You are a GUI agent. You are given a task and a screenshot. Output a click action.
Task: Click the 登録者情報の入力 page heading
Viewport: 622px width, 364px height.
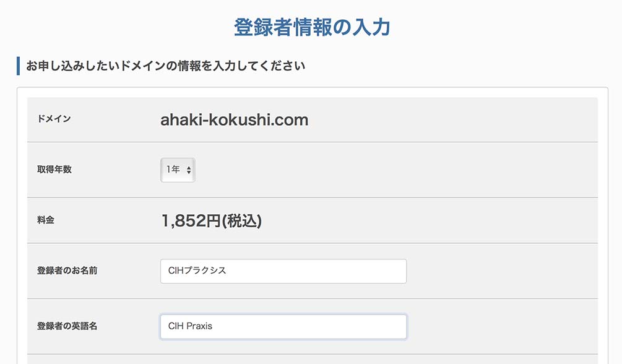pyautogui.click(x=311, y=27)
